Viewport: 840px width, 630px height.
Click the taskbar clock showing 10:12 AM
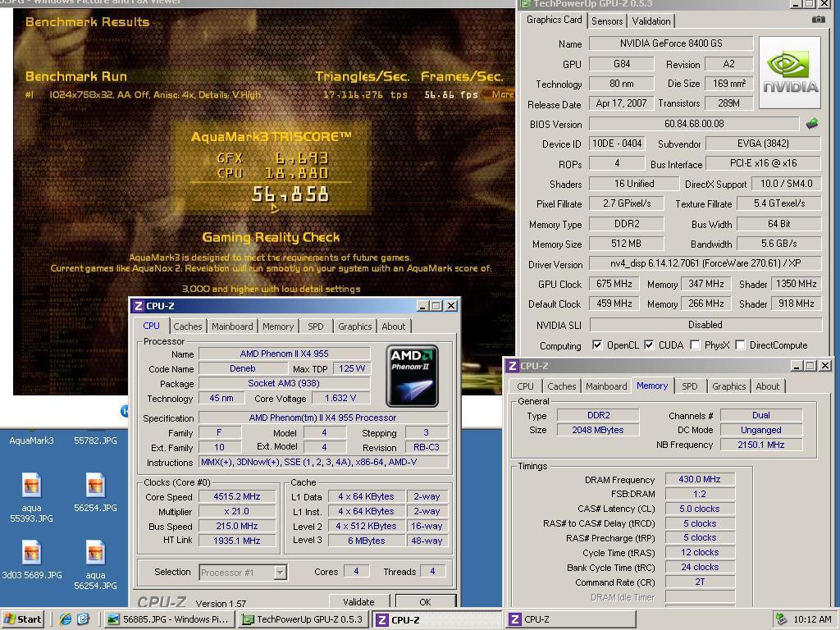813,619
